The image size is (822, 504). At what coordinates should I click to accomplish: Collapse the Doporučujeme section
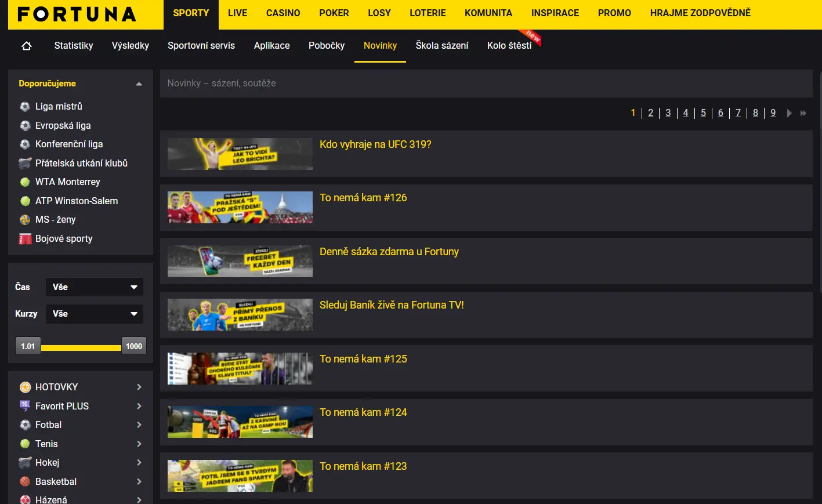tap(139, 84)
